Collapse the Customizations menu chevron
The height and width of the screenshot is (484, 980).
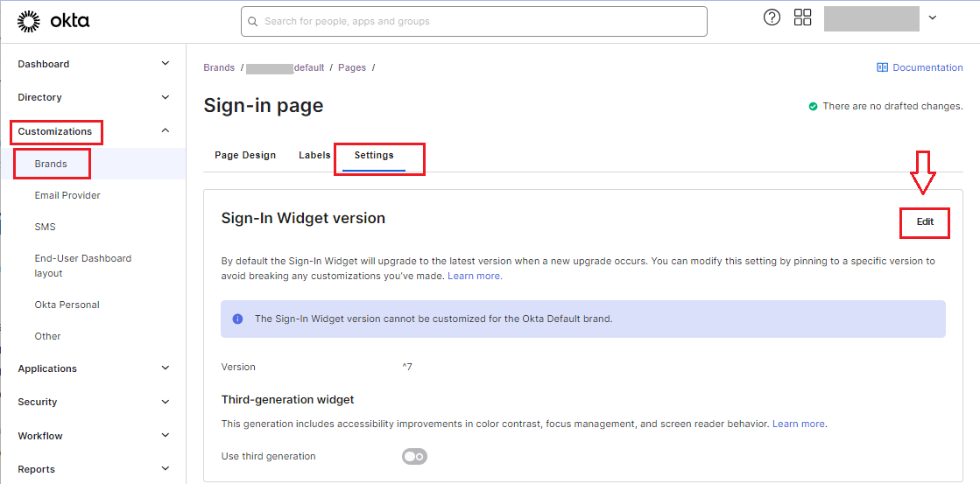click(165, 130)
